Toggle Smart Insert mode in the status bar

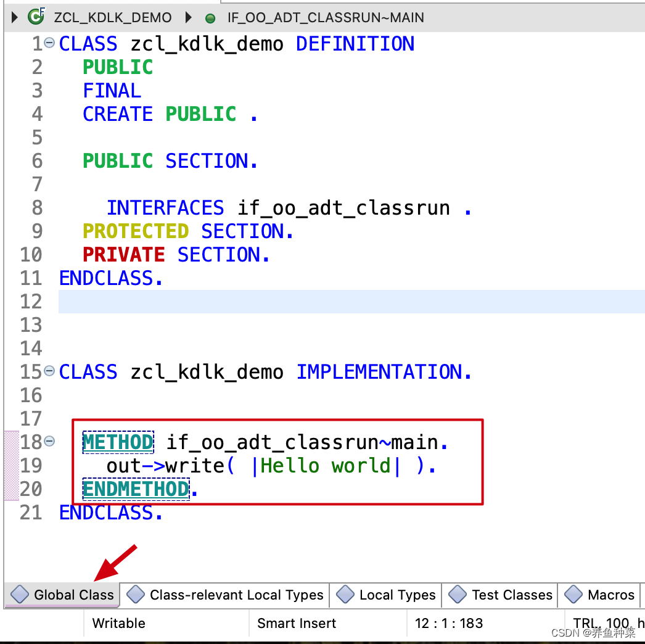297,624
